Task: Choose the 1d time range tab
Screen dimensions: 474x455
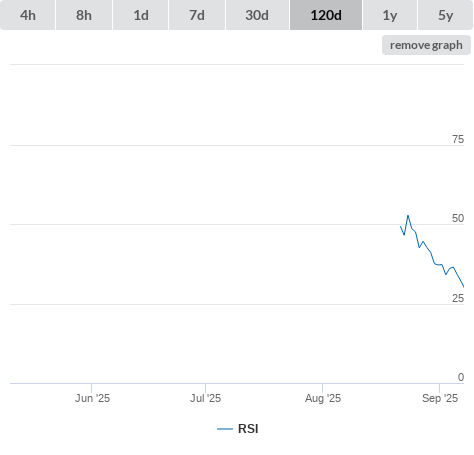Action: coord(141,15)
